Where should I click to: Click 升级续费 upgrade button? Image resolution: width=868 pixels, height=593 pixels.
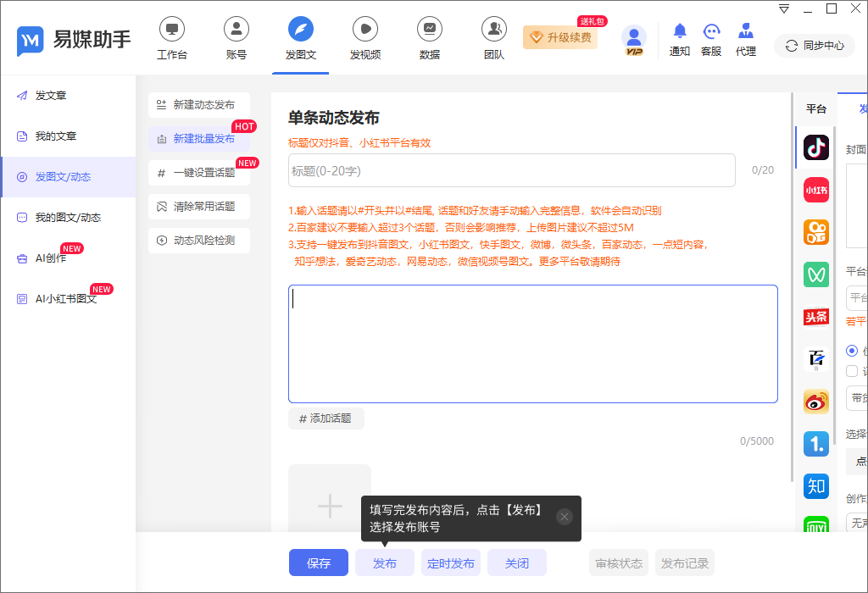[x=560, y=37]
